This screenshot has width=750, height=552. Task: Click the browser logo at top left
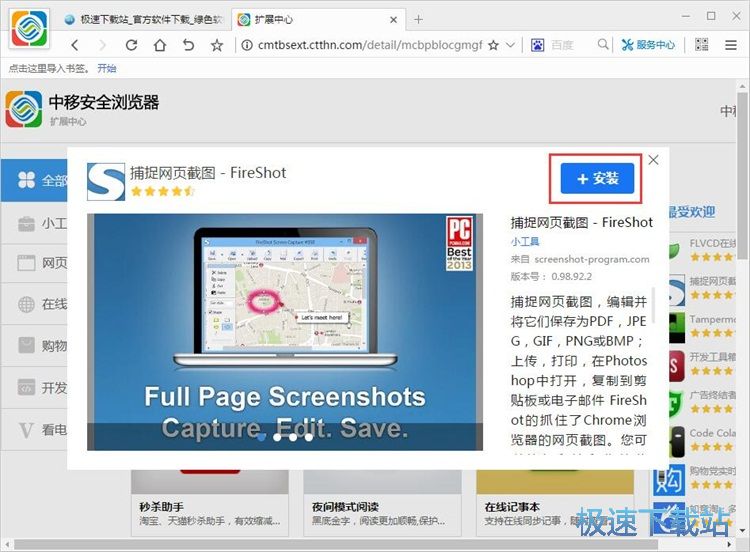click(x=30, y=29)
